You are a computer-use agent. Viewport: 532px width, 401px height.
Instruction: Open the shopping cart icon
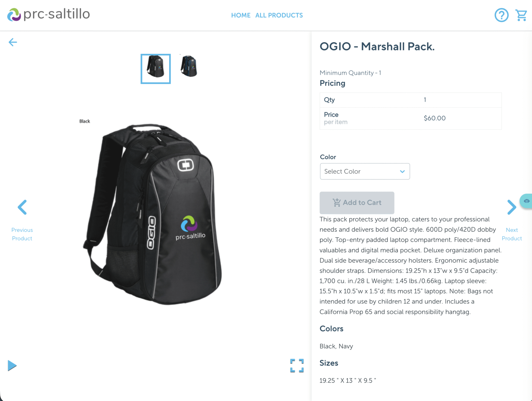tap(521, 15)
